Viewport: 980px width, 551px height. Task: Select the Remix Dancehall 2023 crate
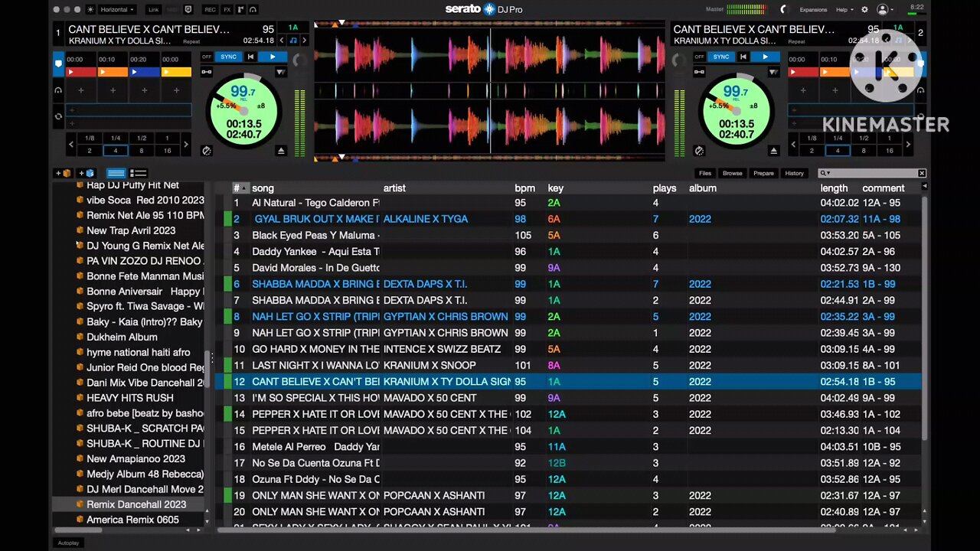(136, 504)
